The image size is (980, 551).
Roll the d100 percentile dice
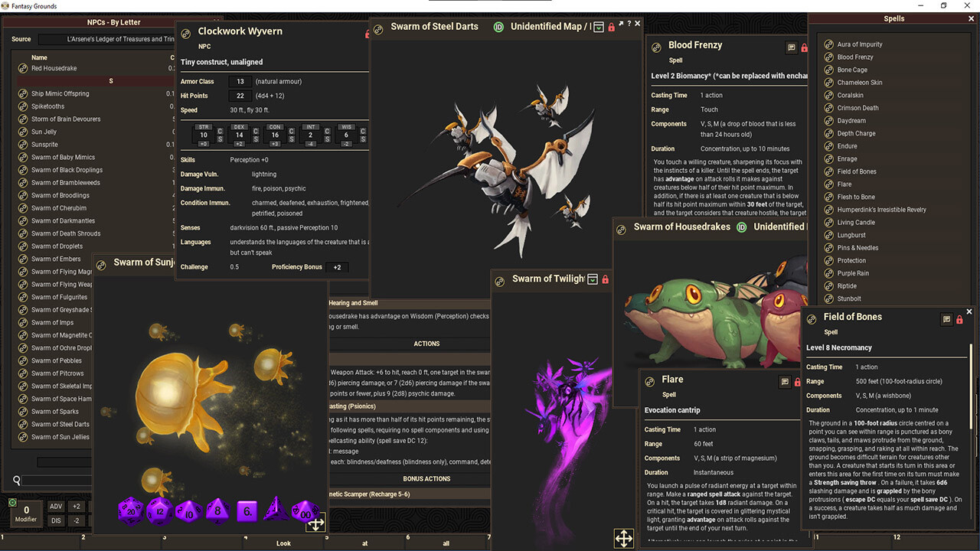[304, 511]
